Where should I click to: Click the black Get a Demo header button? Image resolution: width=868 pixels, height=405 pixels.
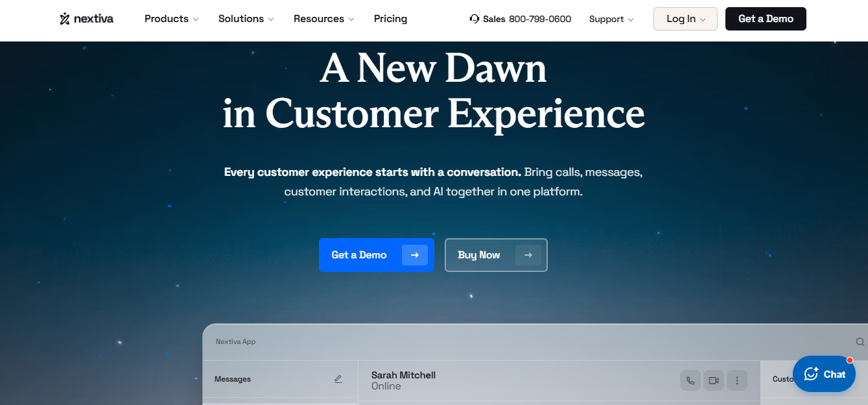coord(766,19)
